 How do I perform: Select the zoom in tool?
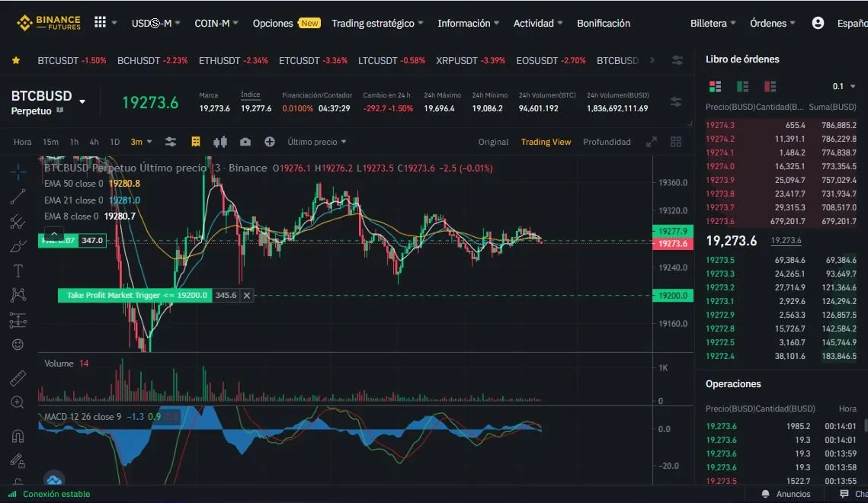coord(18,402)
